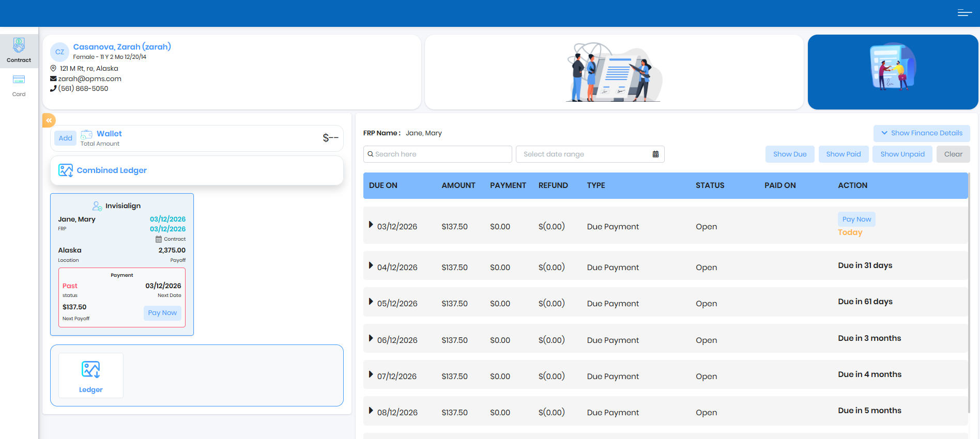Open the calendar date picker icon
980x439 pixels.
point(655,154)
